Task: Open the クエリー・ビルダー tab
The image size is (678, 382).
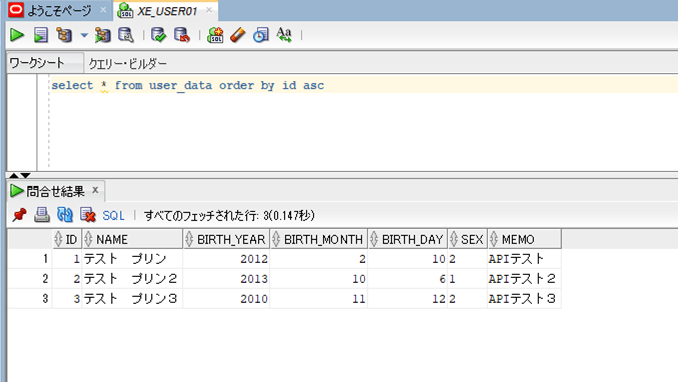Action: pos(128,64)
